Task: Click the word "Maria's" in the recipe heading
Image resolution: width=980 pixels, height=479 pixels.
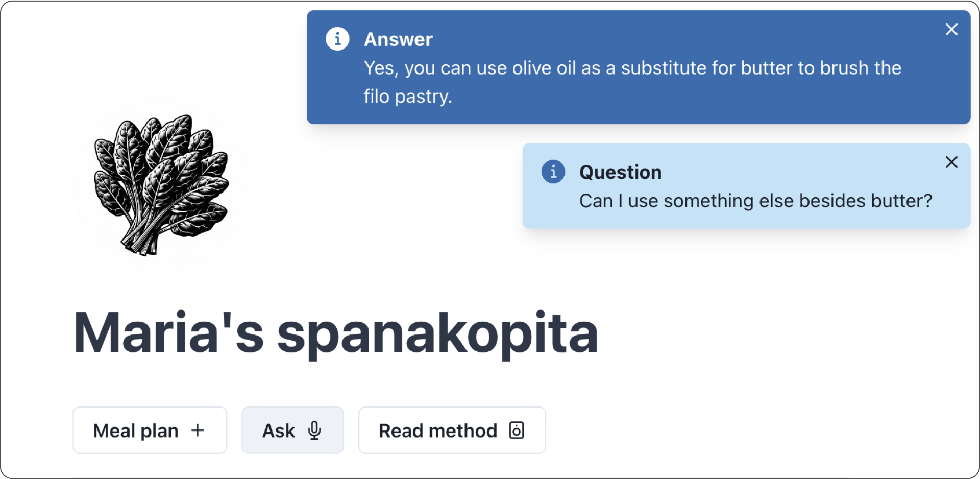Action: [x=168, y=333]
